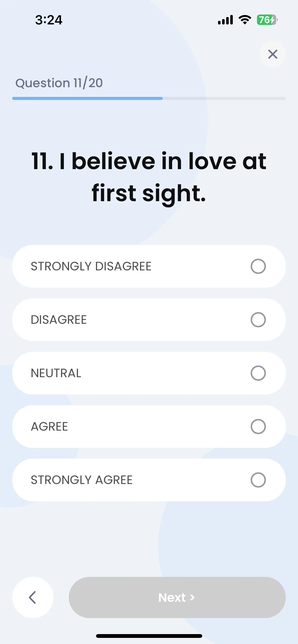
Task: Tap the home indicator bar at bottom
Action: [x=149, y=636]
